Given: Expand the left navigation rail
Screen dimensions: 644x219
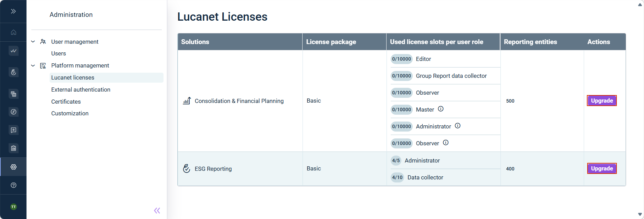Looking at the screenshot, I should point(13,11).
